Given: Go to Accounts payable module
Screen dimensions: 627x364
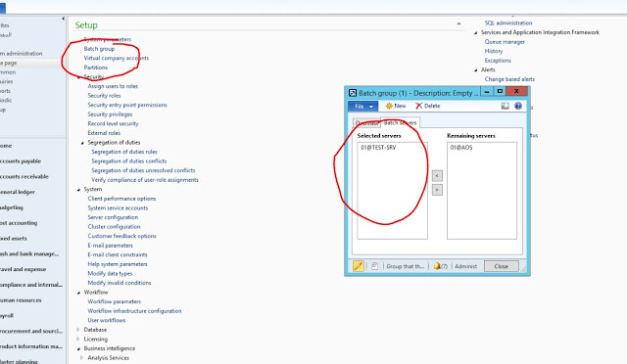Looking at the screenshot, I should tap(20, 161).
